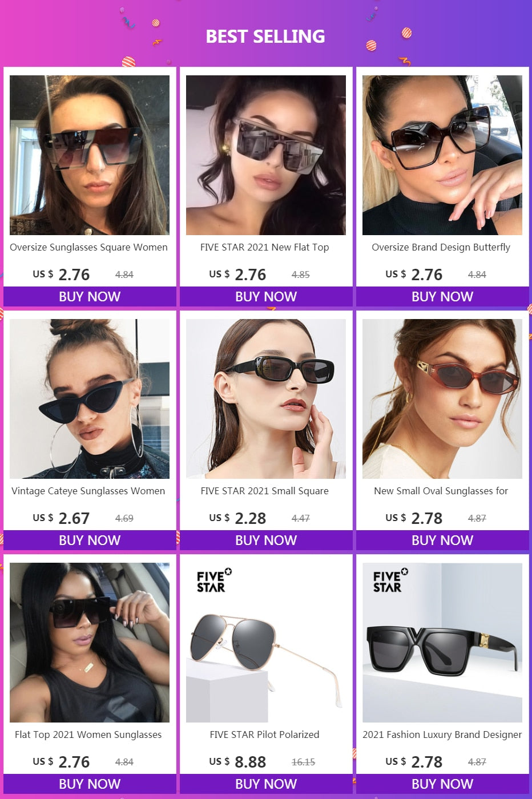Open the gold aviator pilot sunglasses image

click(x=266, y=643)
